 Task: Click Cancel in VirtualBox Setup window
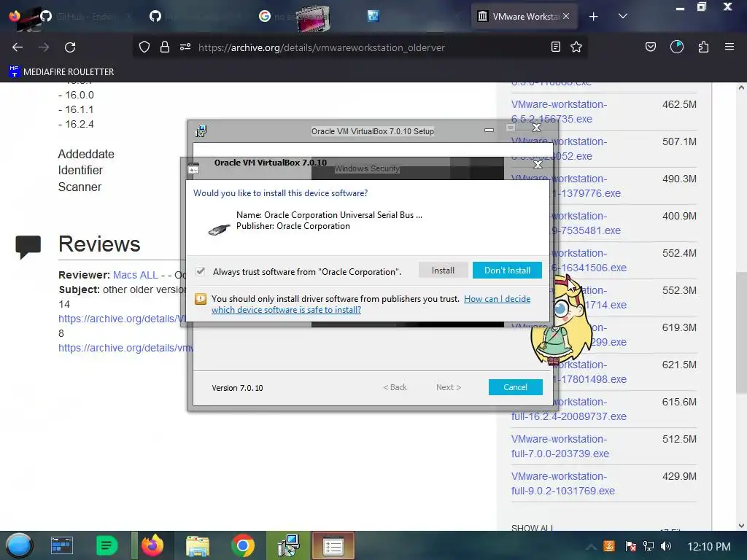pos(516,387)
